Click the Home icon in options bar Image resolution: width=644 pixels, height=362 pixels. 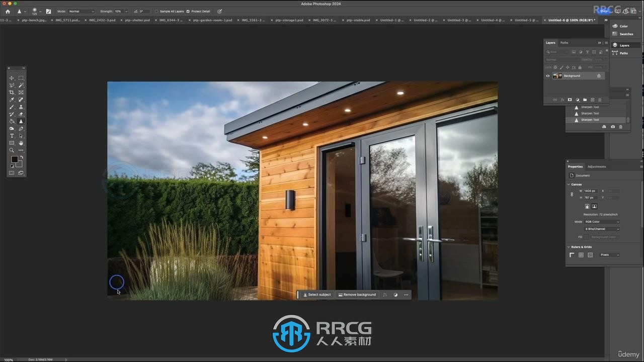(x=8, y=11)
